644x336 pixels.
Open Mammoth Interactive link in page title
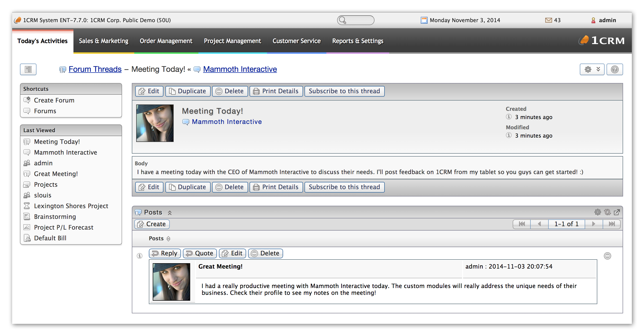point(240,69)
